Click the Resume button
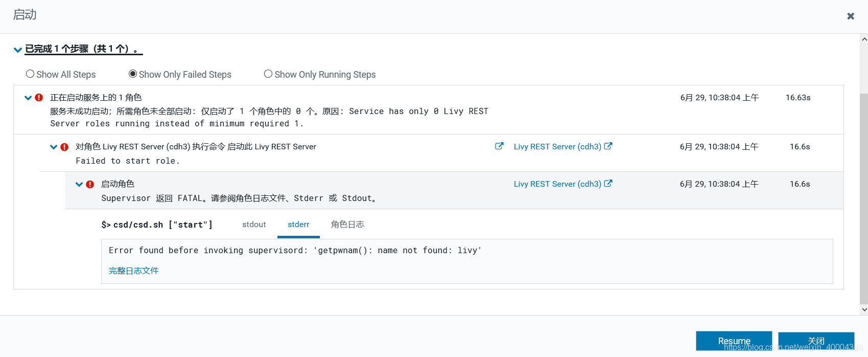868x357 pixels. (x=734, y=341)
